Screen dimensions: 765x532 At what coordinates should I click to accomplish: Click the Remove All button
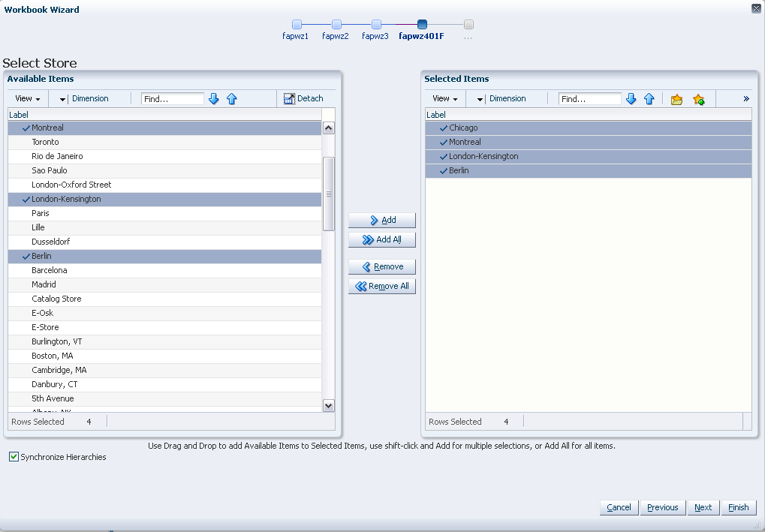pos(382,286)
